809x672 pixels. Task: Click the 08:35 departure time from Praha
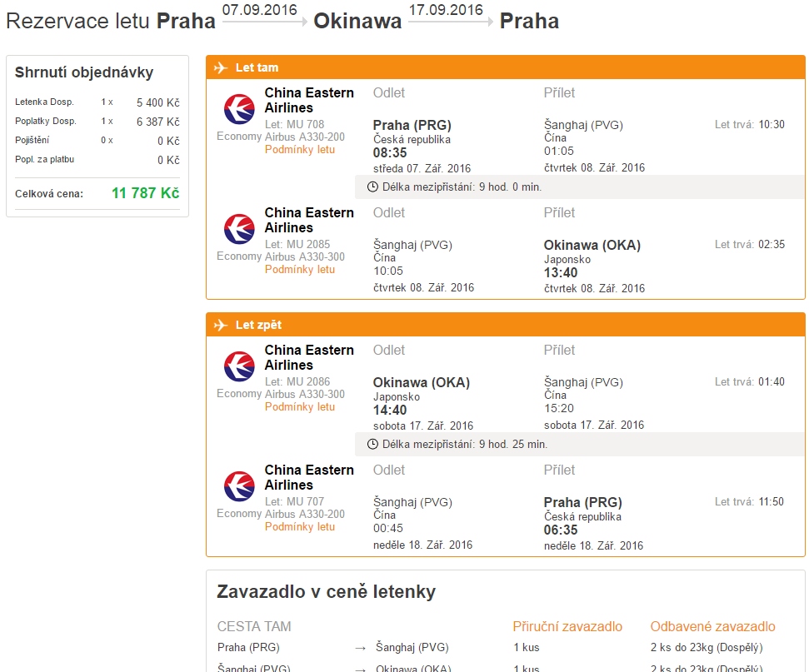coord(390,152)
